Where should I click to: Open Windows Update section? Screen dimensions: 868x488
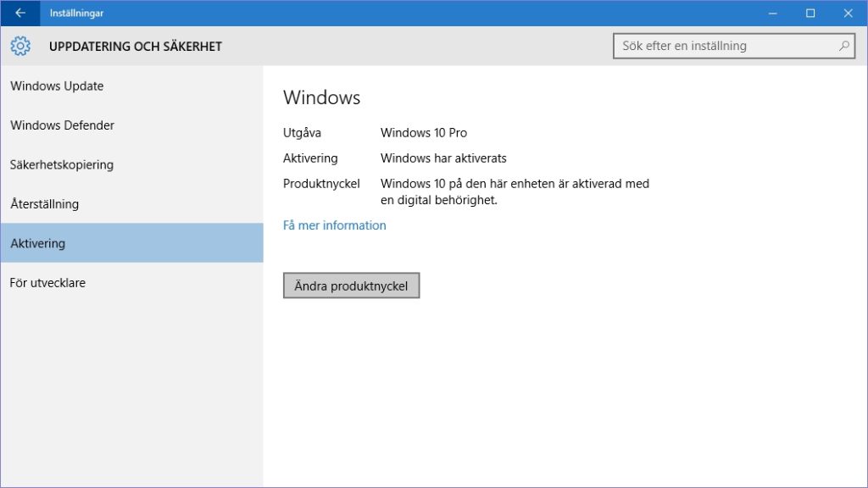coord(57,86)
